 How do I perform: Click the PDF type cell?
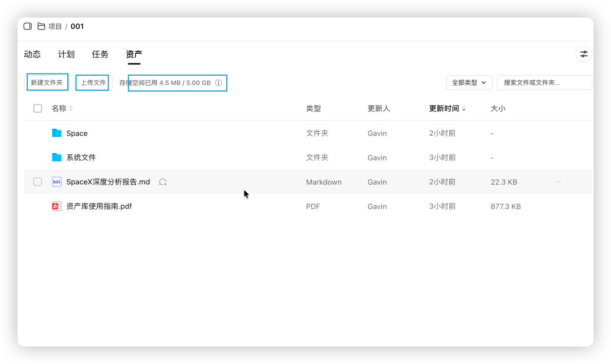coord(313,206)
